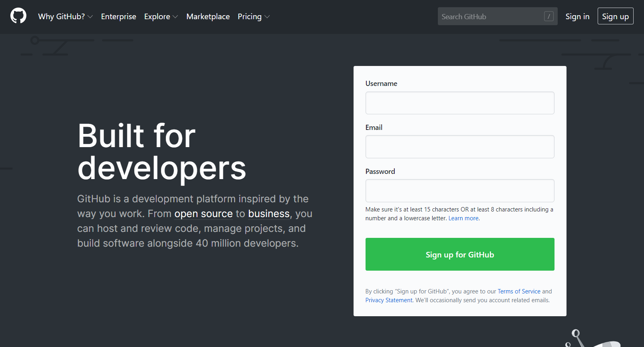Click into the Email input field
This screenshot has width=644, height=347.
[x=460, y=147]
